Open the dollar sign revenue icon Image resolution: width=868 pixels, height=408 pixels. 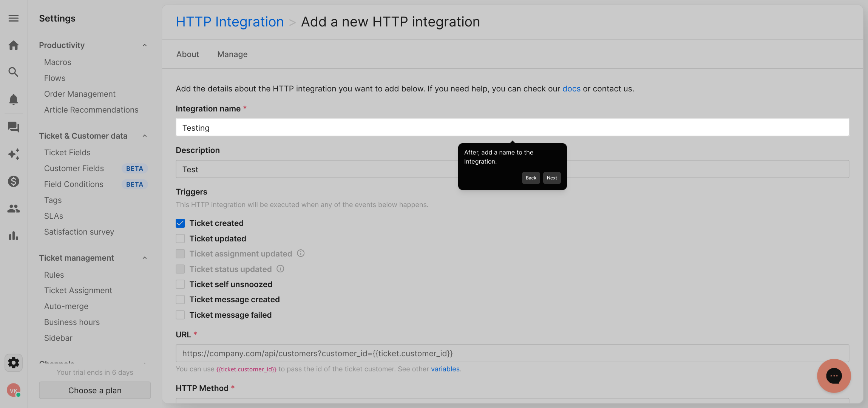(14, 181)
